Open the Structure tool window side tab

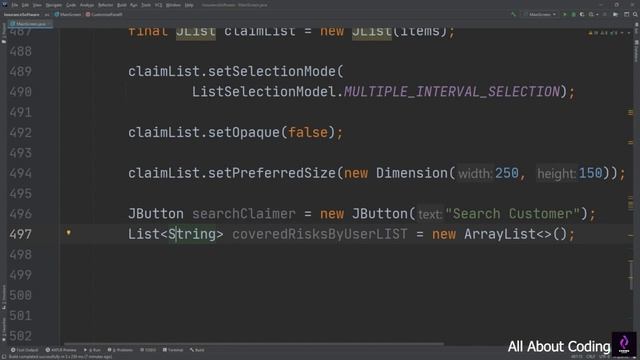click(x=4, y=297)
